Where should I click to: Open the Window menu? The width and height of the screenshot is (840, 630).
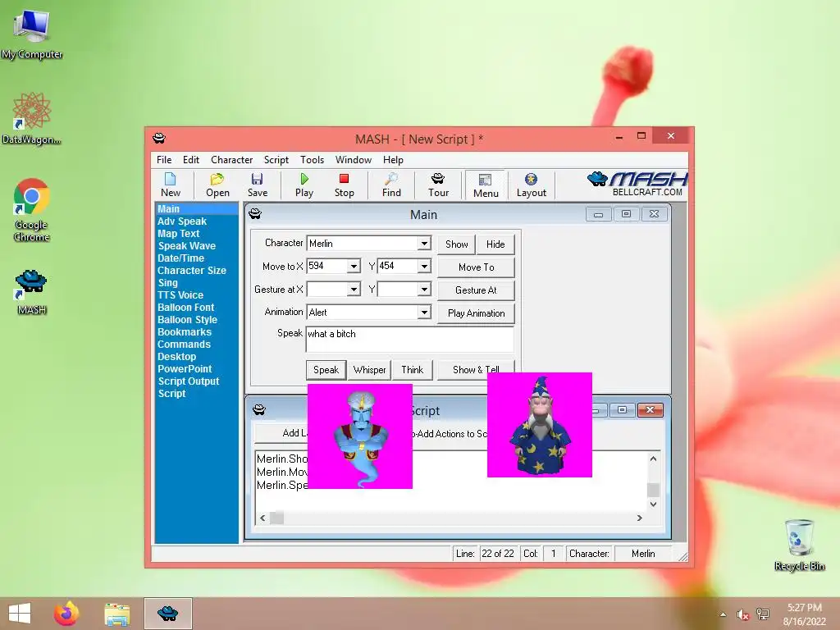(353, 160)
